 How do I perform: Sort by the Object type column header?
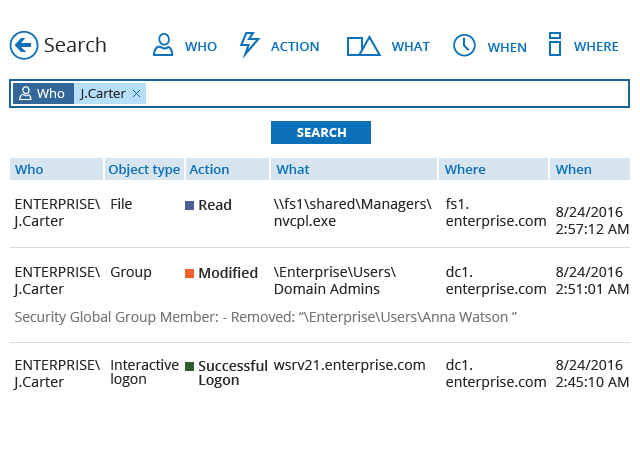tap(144, 169)
